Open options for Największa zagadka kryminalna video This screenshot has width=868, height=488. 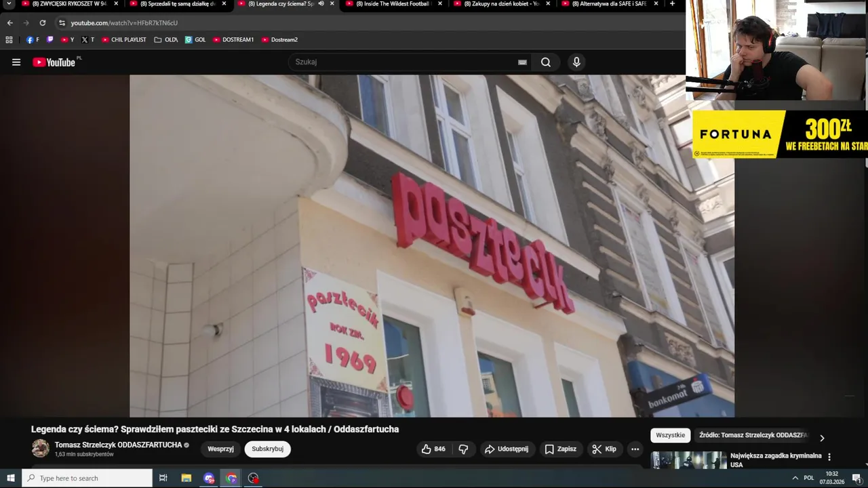click(x=829, y=457)
